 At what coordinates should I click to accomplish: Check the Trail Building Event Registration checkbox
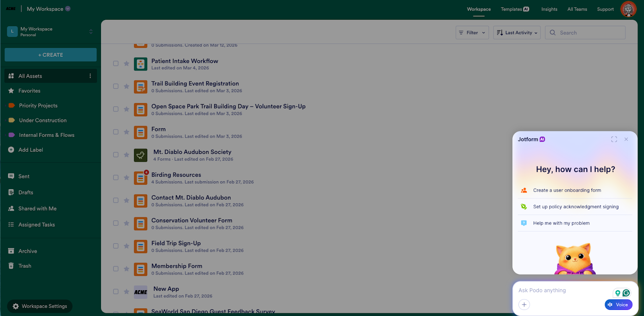(116, 87)
